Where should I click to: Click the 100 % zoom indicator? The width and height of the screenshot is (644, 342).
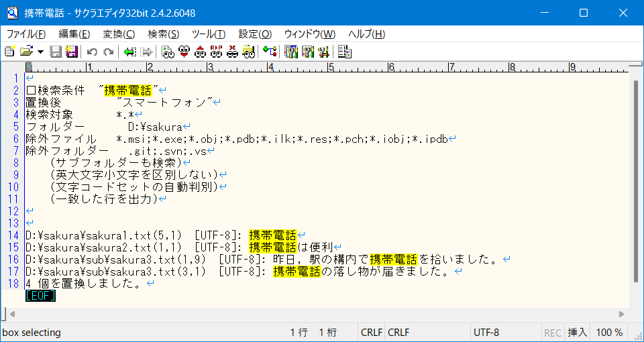coord(609,333)
